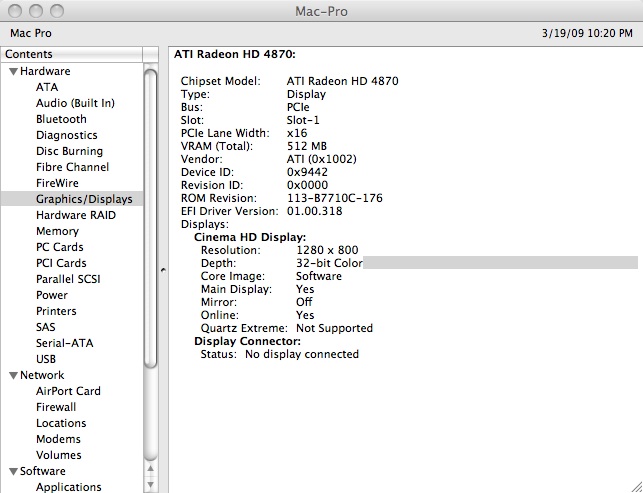The width and height of the screenshot is (643, 493).
Task: Open Hardware RAID entry
Action: [x=76, y=215]
